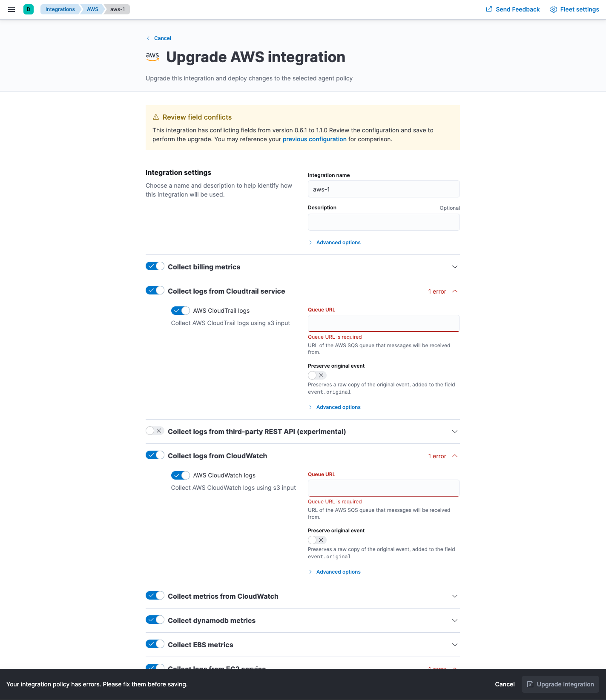The width and height of the screenshot is (606, 700).
Task: Click the CloudTrail Queue URL input field
Action: click(x=383, y=323)
